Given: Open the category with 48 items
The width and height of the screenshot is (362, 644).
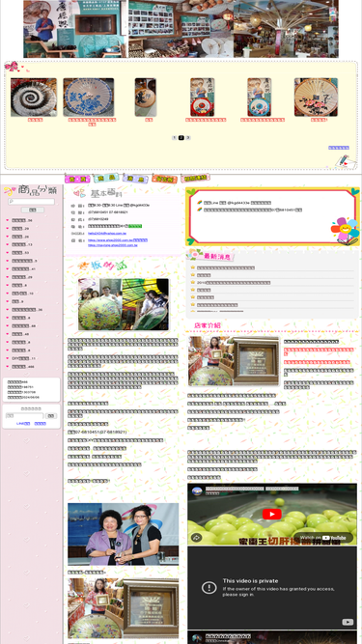Looking at the screenshot, I should click(20, 334).
